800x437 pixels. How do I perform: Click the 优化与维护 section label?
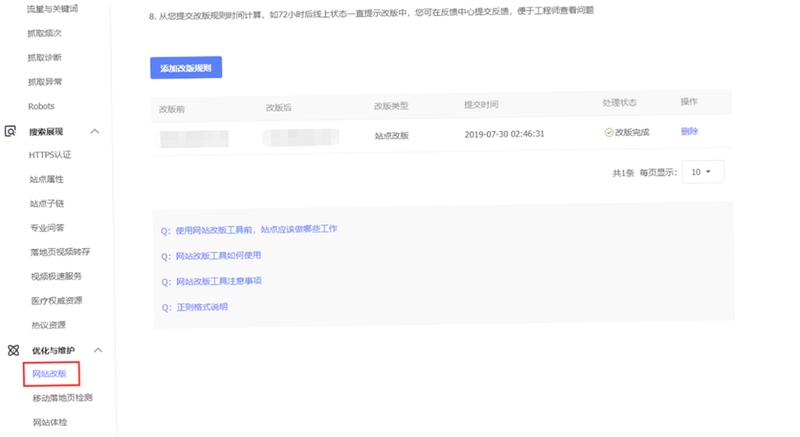click(53, 351)
